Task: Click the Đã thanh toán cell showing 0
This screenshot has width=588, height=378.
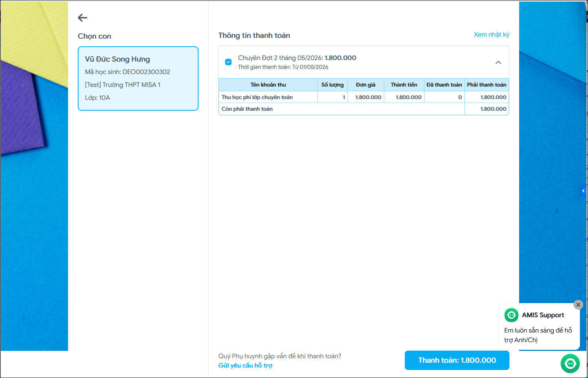Action: (444, 97)
